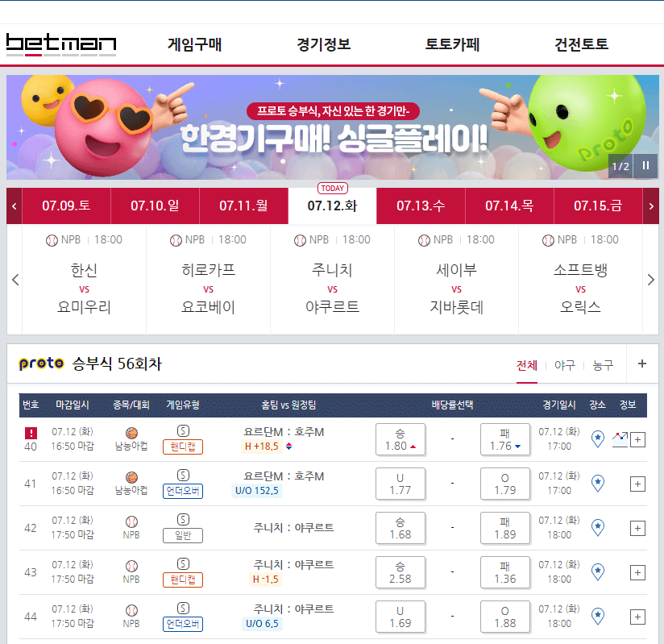Screen dimensions: 664x644
Task: Open the venue pin for game 40
Action: [x=597, y=438]
